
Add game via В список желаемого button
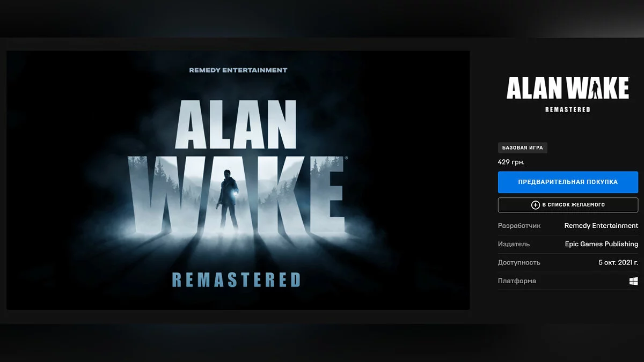[568, 205]
